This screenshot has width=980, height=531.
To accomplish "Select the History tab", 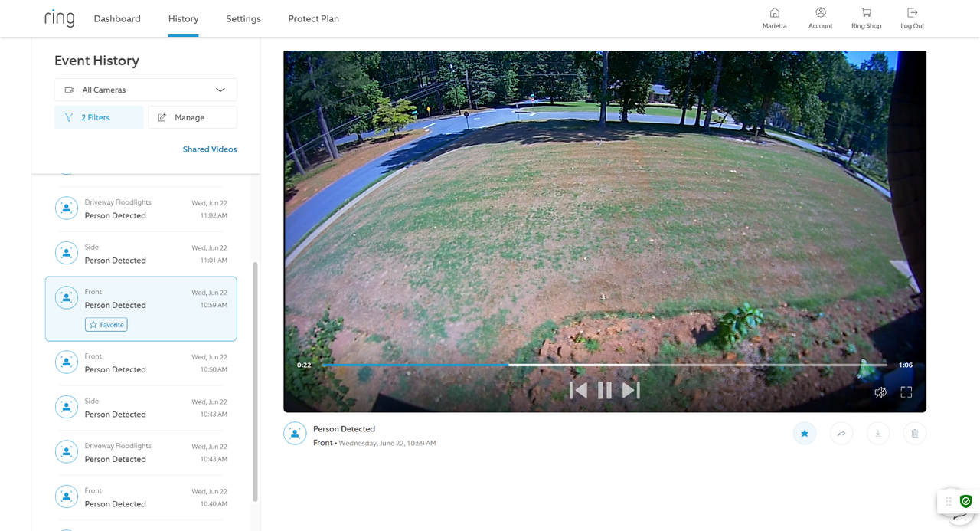I will pos(183,18).
